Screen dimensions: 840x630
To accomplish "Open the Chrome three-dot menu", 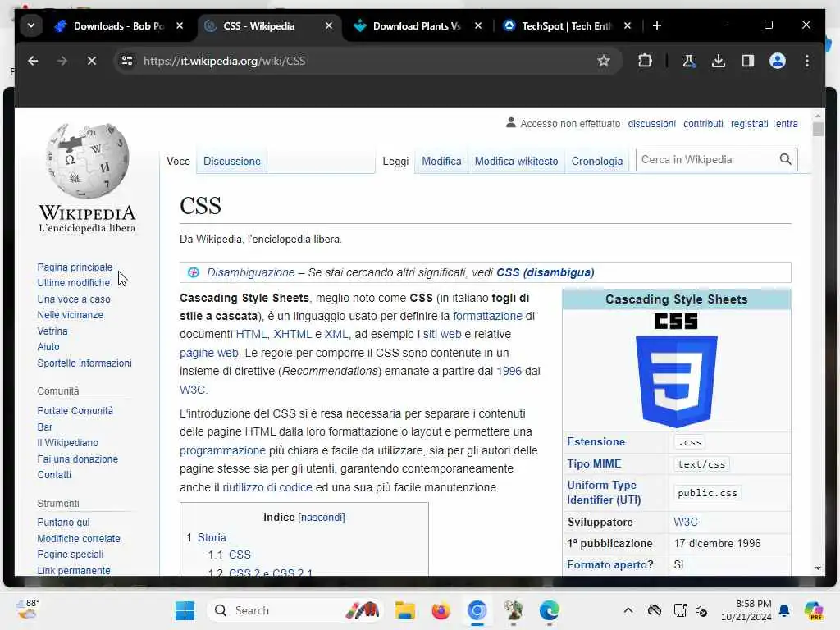I will click(x=807, y=61).
